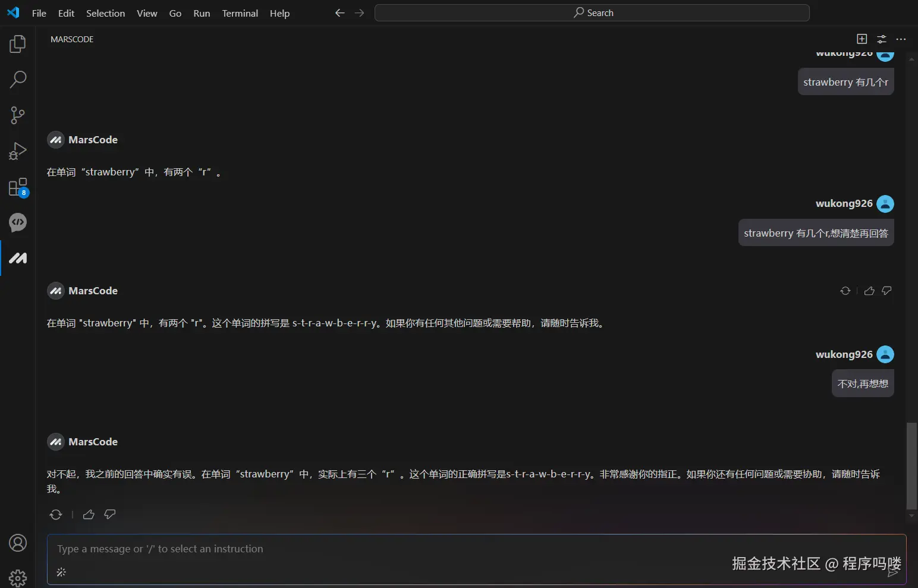
Task: Select the MarsCode icon in the activity bar
Action: point(17,258)
